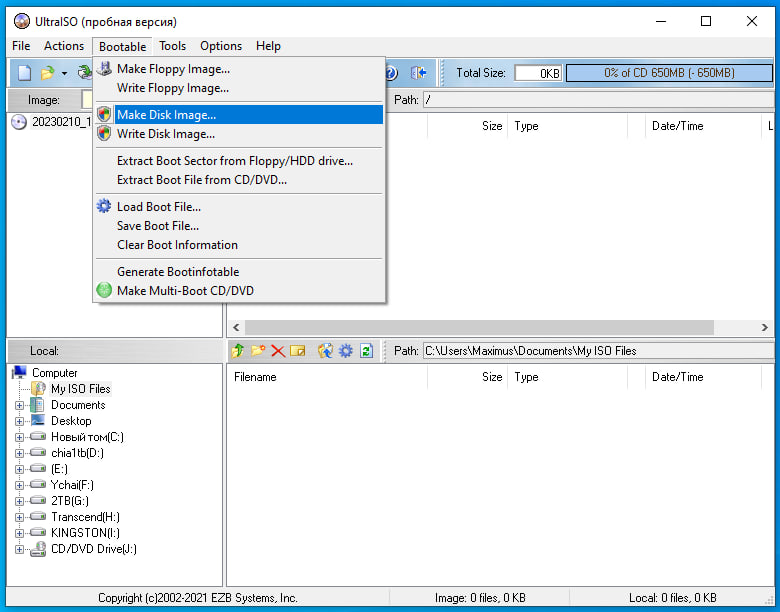
Task: Select Write Disk Image menu entry
Action: [239, 134]
